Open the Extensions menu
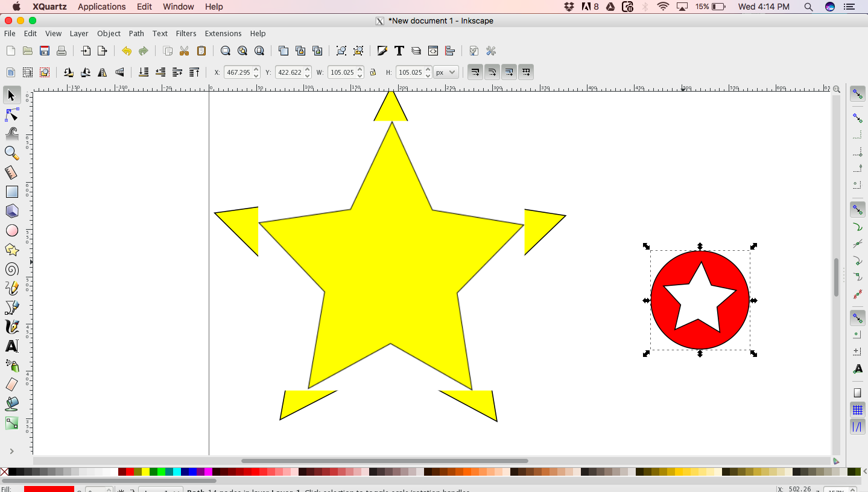868x492 pixels. 223,34
